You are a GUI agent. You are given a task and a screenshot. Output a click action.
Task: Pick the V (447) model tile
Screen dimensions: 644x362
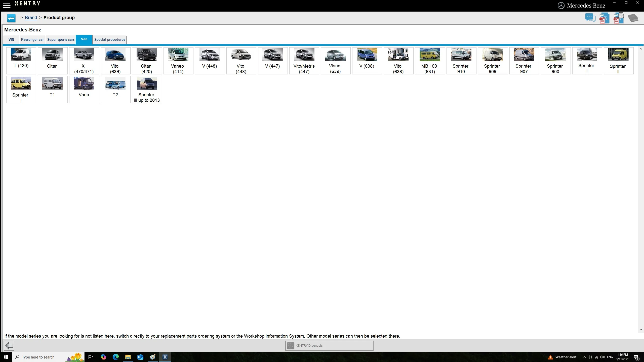[273, 61]
